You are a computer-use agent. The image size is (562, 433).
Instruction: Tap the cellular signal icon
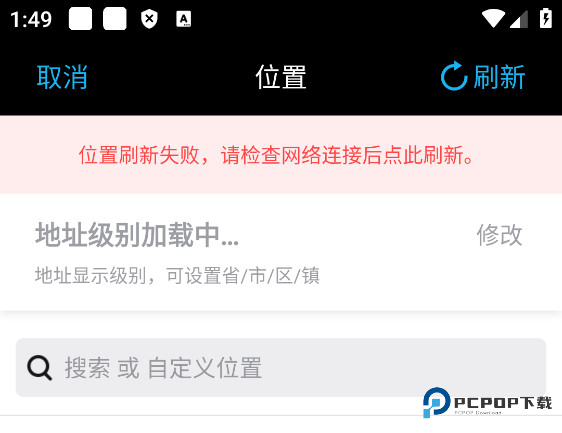click(x=519, y=19)
